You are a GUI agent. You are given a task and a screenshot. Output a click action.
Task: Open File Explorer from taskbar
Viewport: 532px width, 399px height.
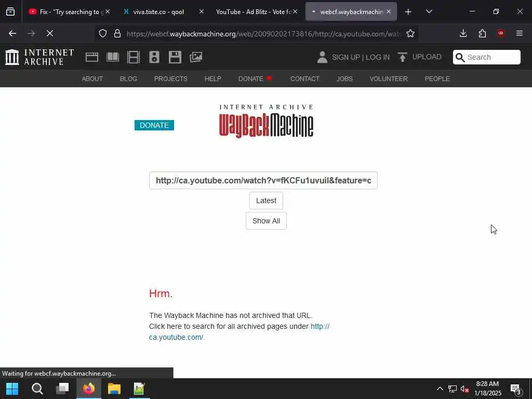[114, 389]
